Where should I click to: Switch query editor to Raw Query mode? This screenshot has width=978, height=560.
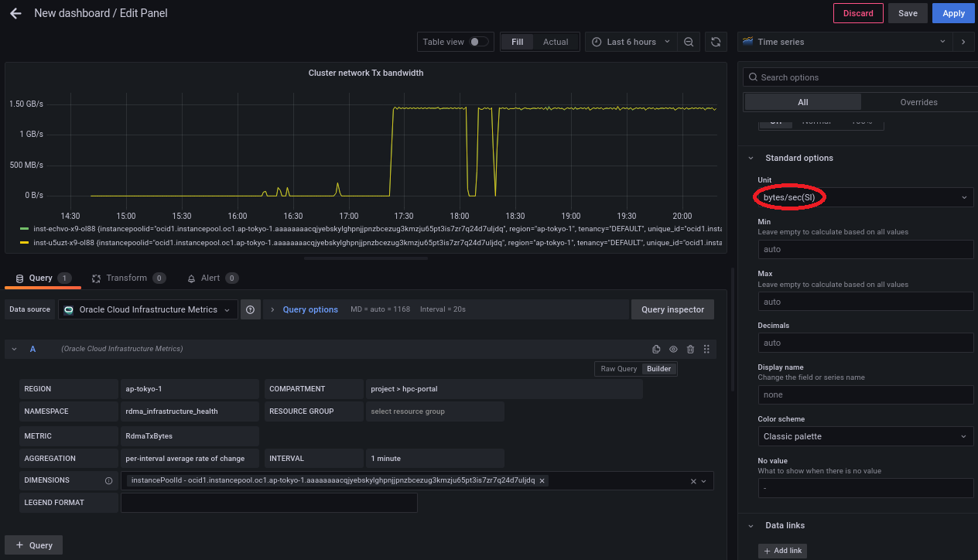click(618, 369)
